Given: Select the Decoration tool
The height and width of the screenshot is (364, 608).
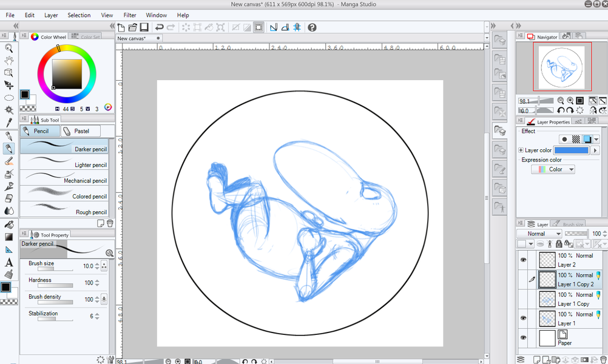Looking at the screenshot, I should [9, 186].
